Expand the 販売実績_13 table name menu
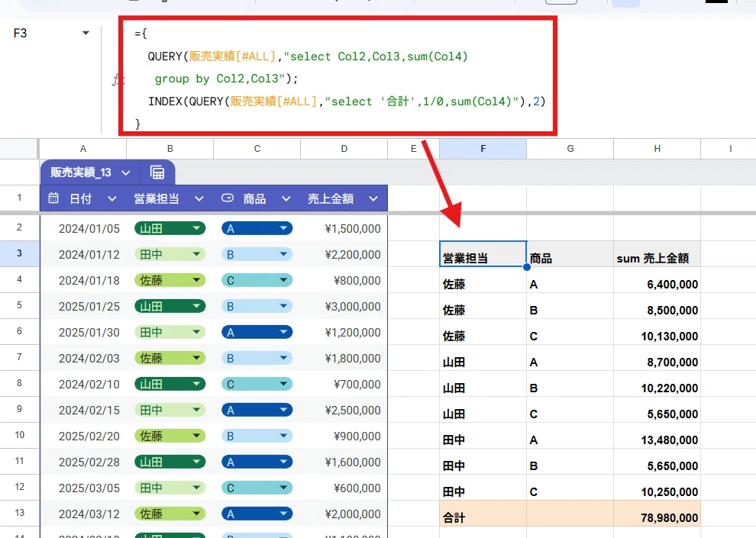The height and width of the screenshot is (538, 756). tap(126, 173)
